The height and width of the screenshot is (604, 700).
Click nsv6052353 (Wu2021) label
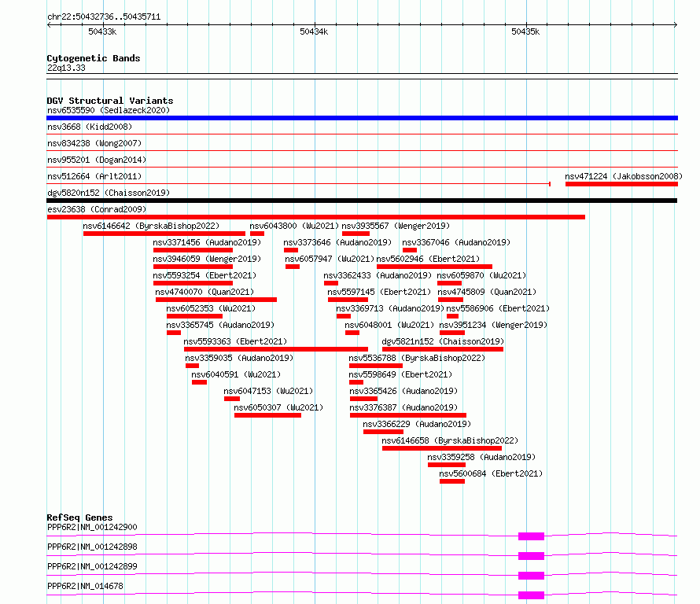(211, 308)
